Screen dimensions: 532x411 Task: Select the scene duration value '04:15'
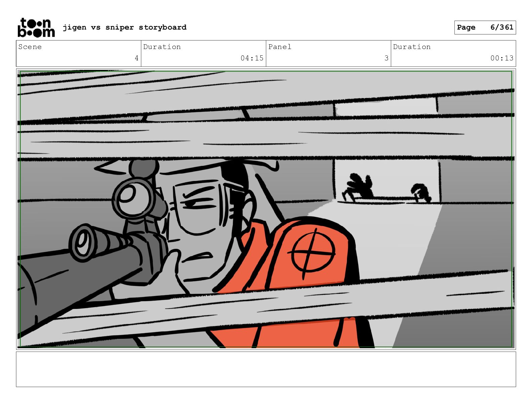[252, 58]
